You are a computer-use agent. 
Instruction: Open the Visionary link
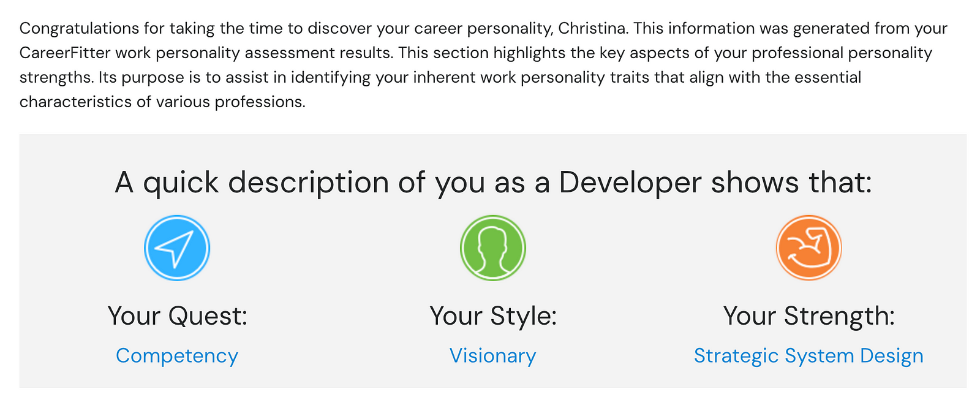pos(493,356)
